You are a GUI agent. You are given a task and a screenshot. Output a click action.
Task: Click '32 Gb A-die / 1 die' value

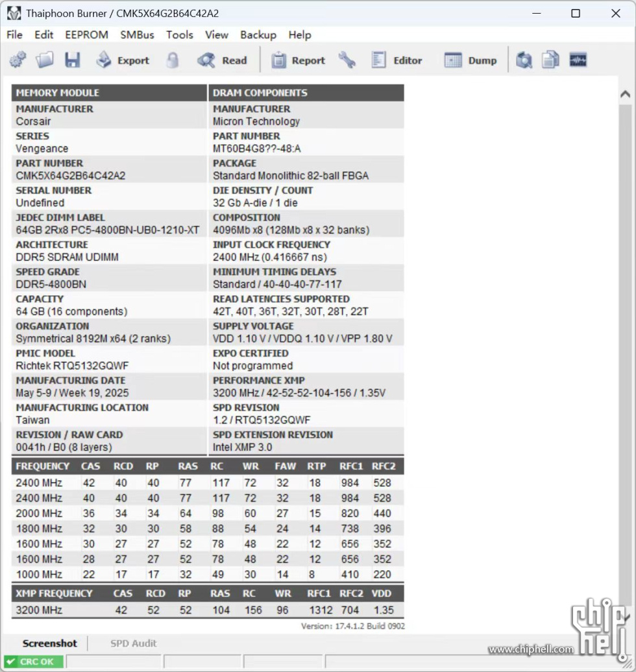point(255,203)
